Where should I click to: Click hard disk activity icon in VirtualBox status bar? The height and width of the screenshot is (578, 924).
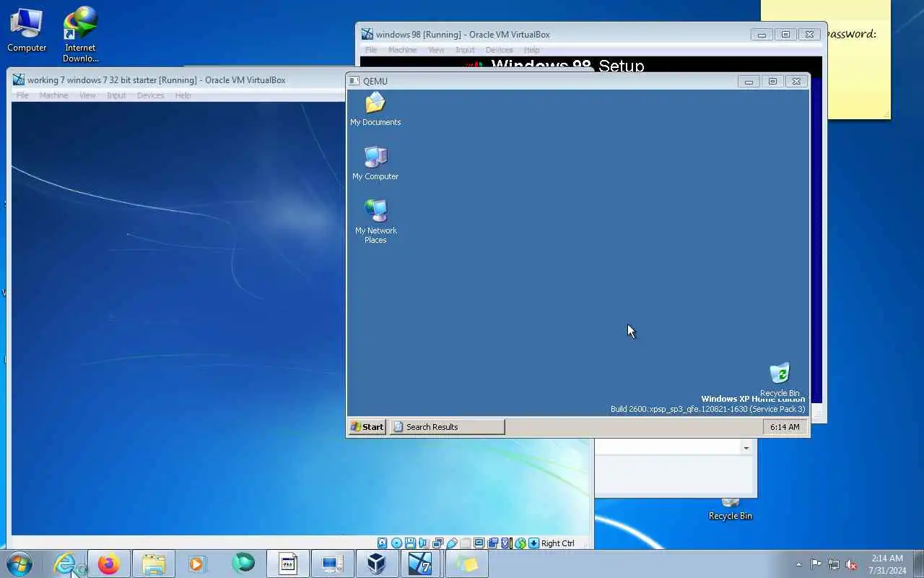point(383,543)
